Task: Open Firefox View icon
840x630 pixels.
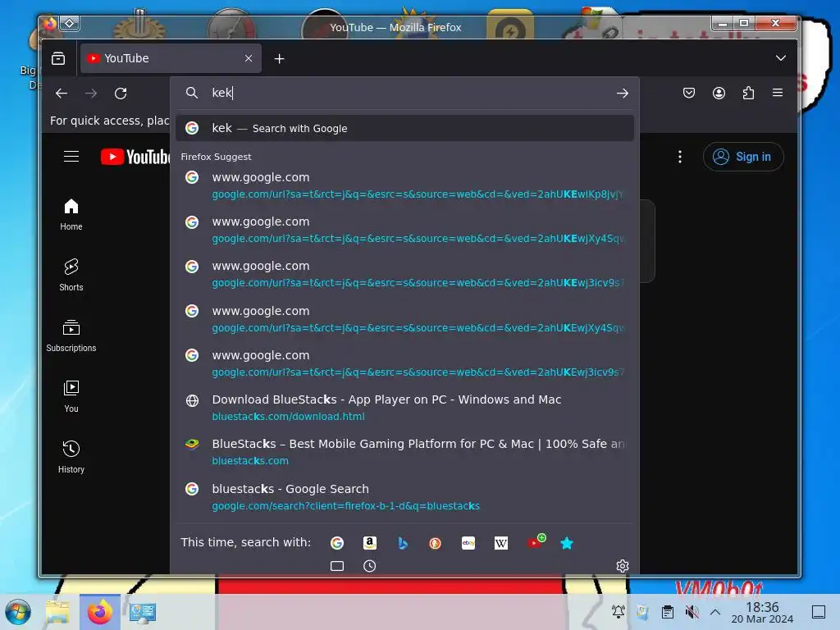Action: point(58,58)
